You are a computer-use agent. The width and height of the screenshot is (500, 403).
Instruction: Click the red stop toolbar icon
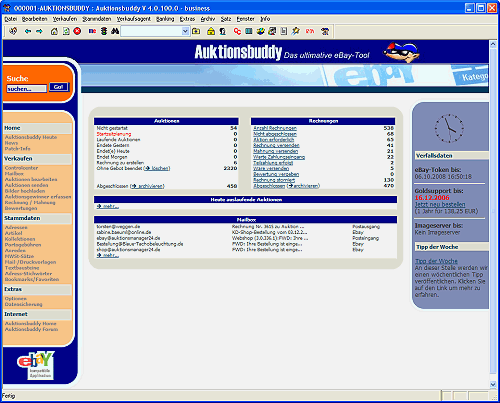click(x=77, y=31)
